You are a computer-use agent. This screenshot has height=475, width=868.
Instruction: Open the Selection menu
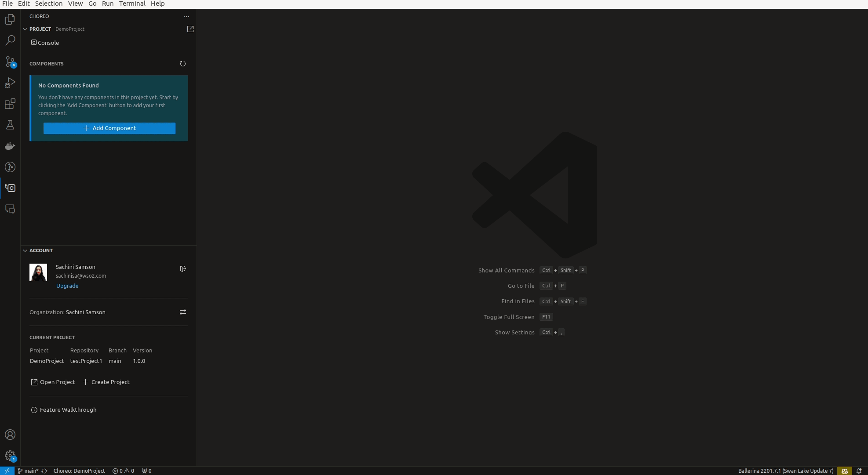[x=48, y=4]
